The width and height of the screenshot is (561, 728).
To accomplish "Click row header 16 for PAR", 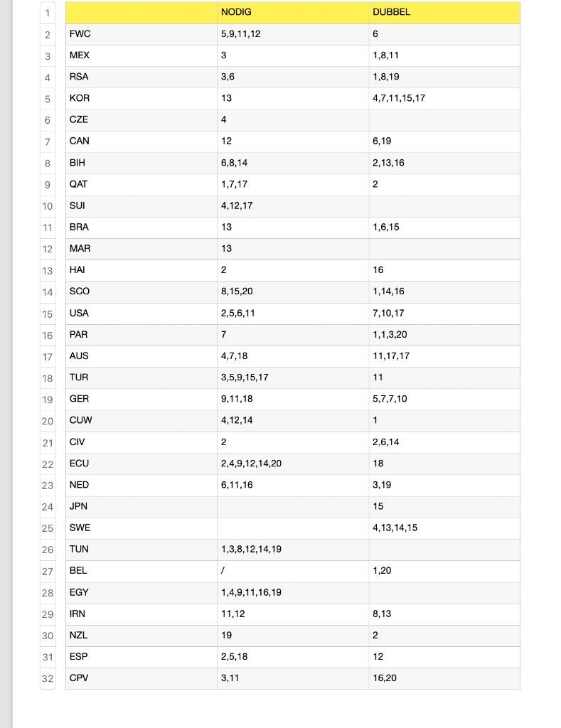I will point(48,336).
